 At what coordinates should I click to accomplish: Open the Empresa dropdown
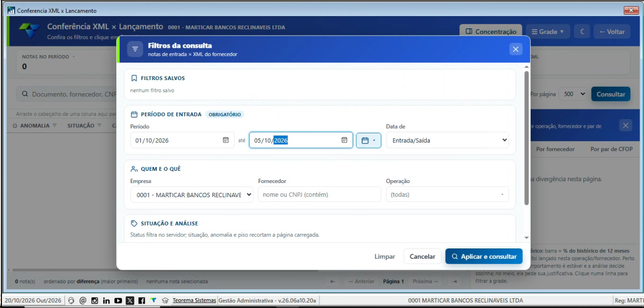(x=192, y=194)
